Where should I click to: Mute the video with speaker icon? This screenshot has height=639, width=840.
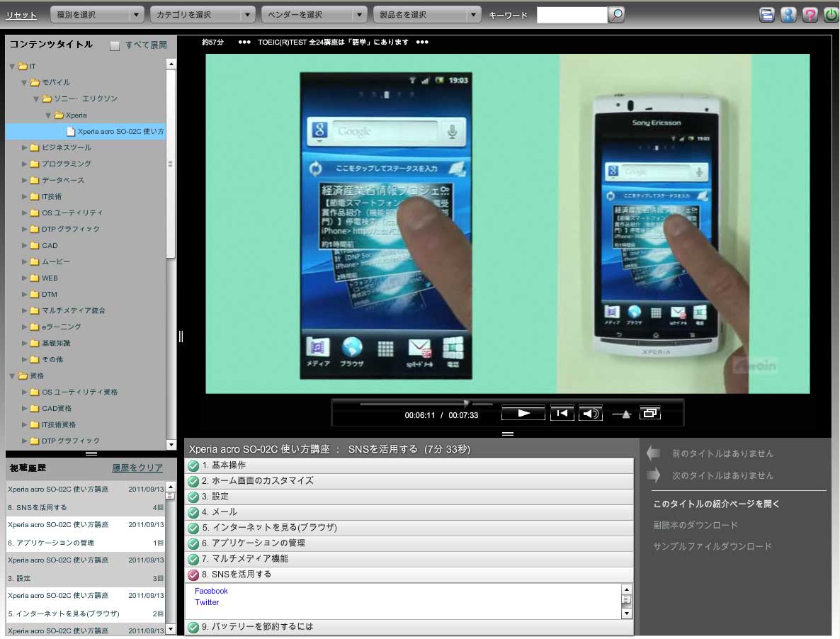point(590,414)
